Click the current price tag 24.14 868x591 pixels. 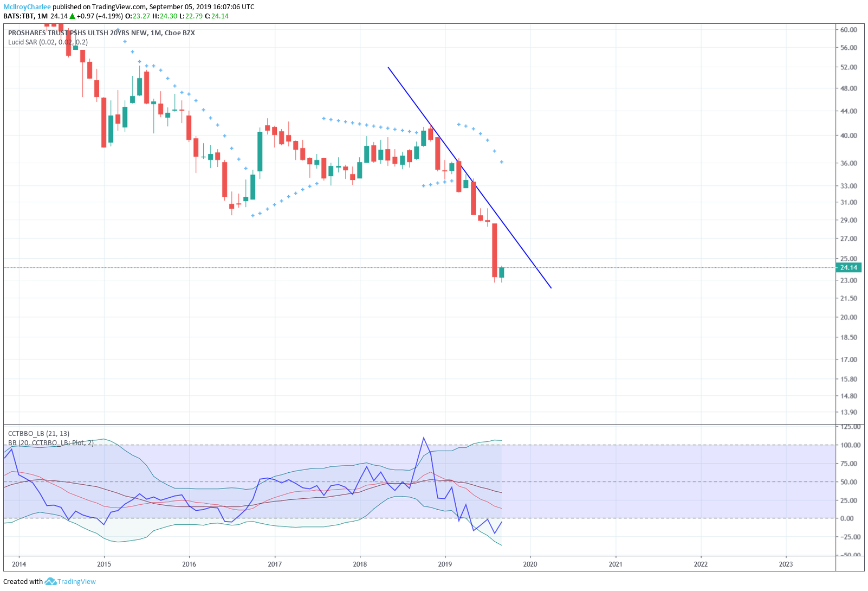click(848, 267)
